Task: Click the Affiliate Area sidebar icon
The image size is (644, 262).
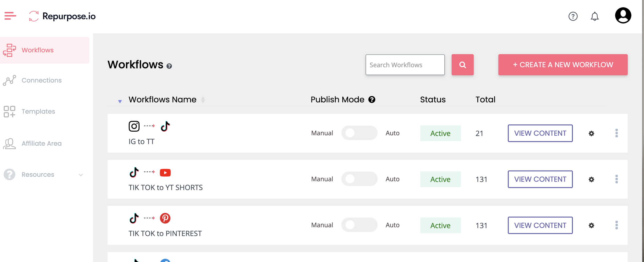Action: pos(10,143)
